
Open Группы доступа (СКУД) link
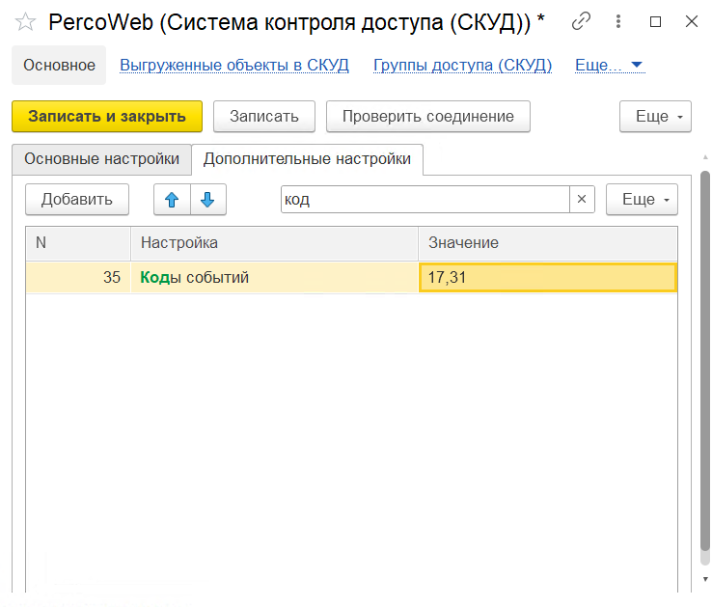(x=462, y=65)
